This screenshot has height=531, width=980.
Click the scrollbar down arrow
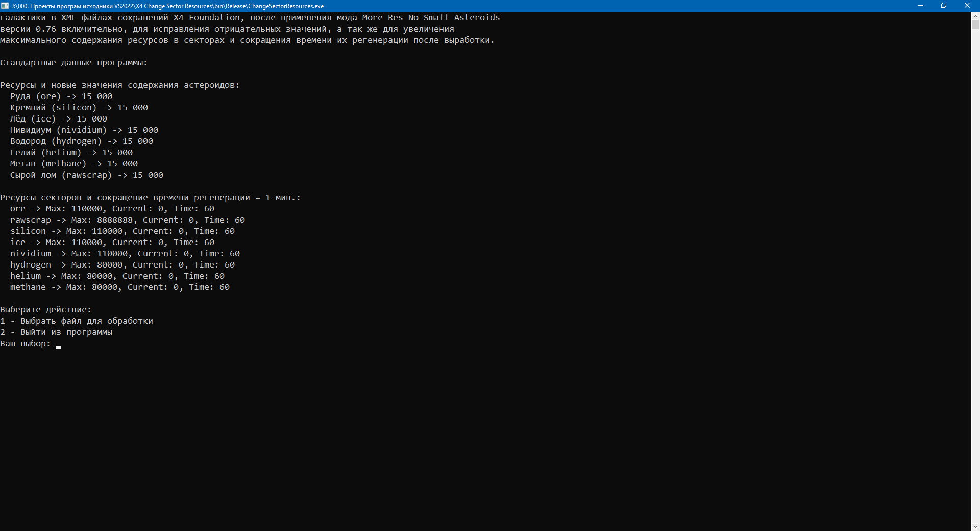(975, 526)
